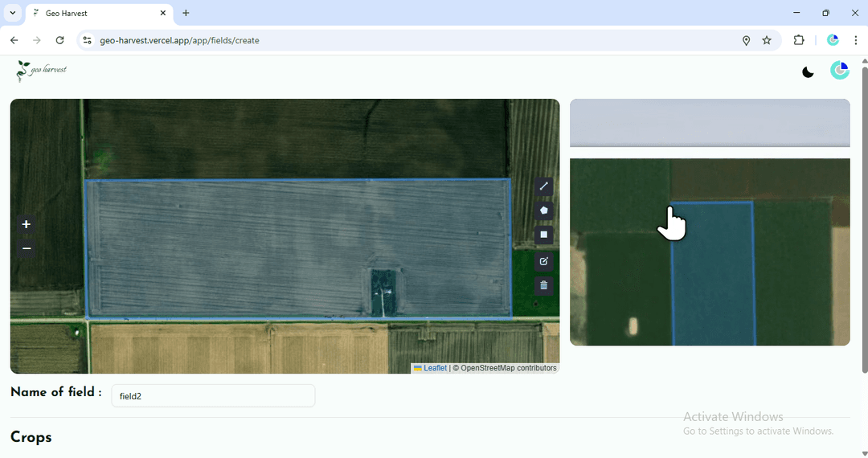Click the Name of field input
868x458 pixels.
[x=213, y=396]
